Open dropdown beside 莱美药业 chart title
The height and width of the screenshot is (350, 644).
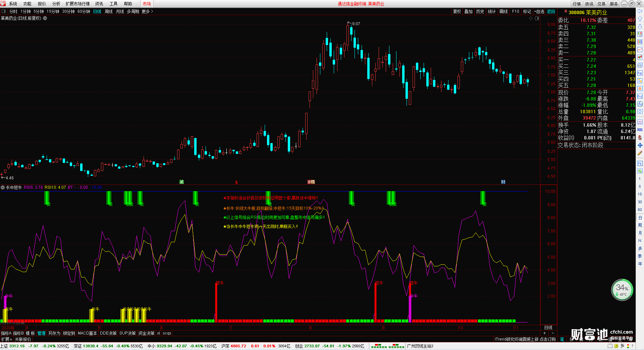tap(45, 18)
